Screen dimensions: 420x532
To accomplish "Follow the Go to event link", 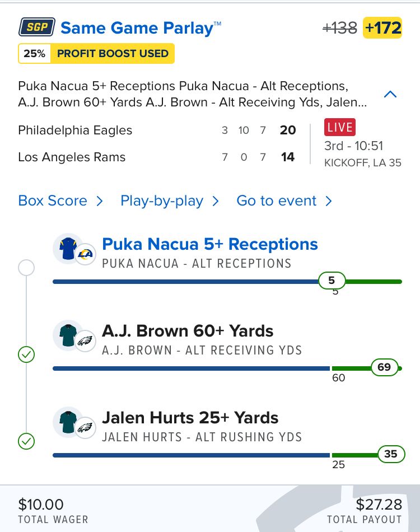I will [277, 200].
